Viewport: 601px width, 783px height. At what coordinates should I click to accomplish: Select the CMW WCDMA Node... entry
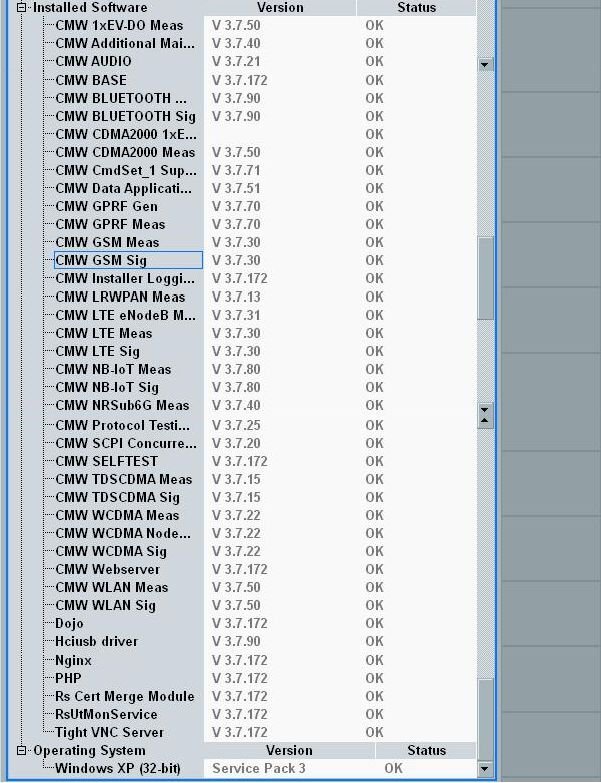pyautogui.click(x=123, y=533)
